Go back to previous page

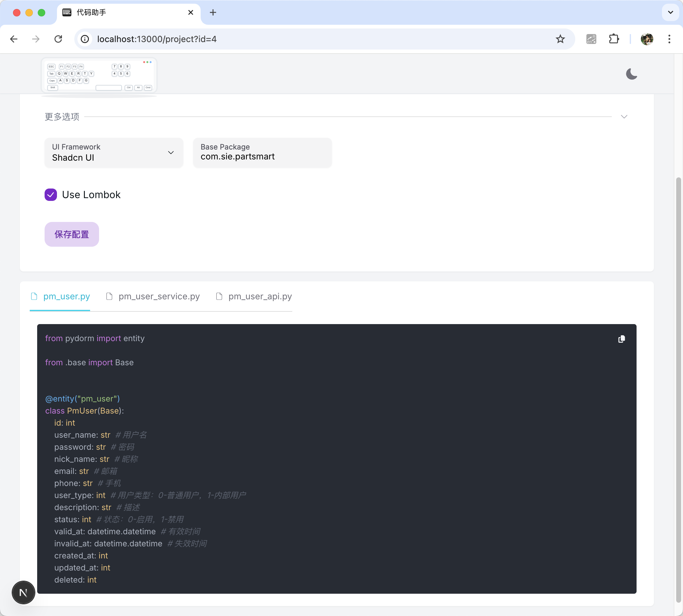[x=14, y=39]
